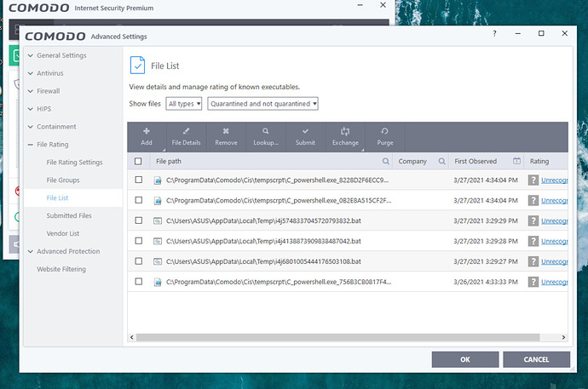Click the OK button
The height and width of the screenshot is (389, 588).
(x=464, y=359)
